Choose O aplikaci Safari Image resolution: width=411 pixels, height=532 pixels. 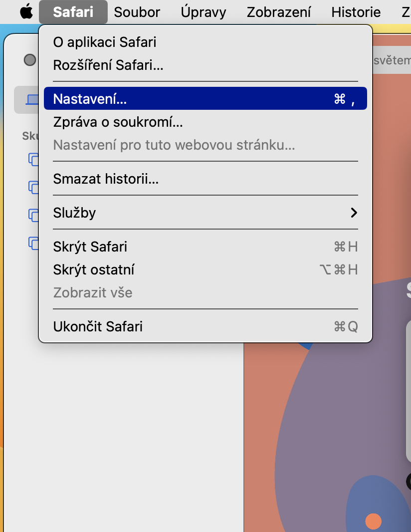(205, 42)
